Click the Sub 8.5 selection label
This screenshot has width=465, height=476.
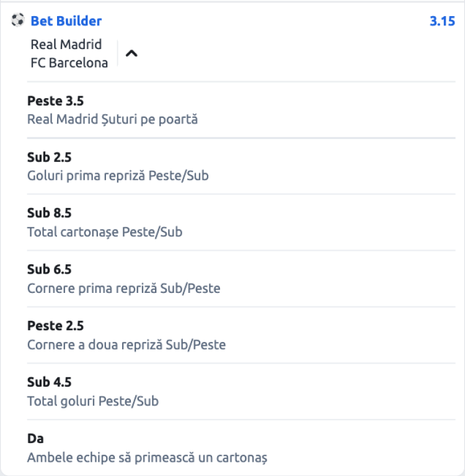click(x=49, y=213)
